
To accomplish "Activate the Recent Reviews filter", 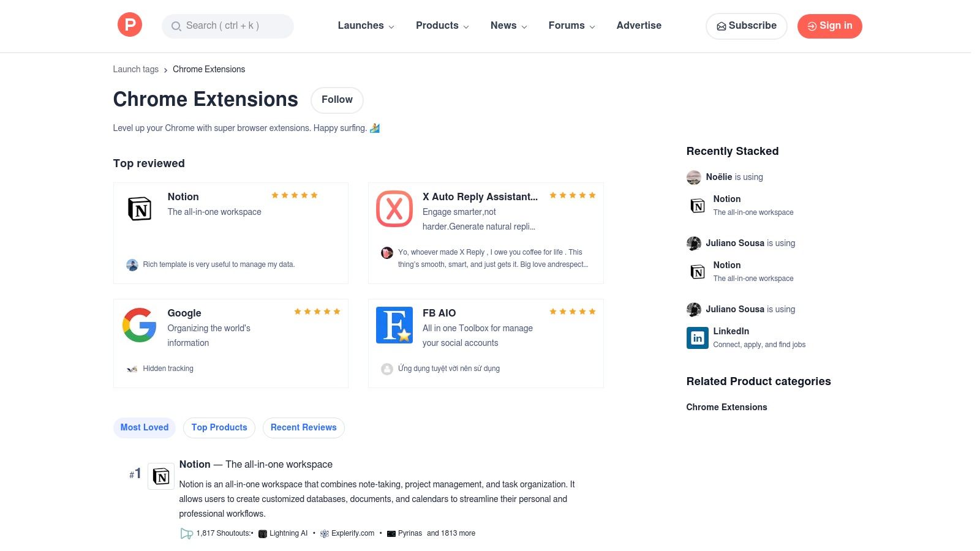I will [x=303, y=427].
